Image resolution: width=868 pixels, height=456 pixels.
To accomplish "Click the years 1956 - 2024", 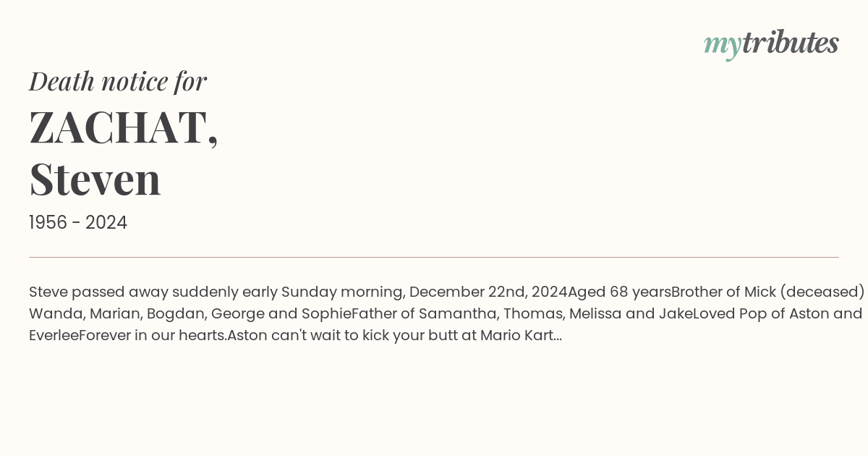I will tap(78, 223).
